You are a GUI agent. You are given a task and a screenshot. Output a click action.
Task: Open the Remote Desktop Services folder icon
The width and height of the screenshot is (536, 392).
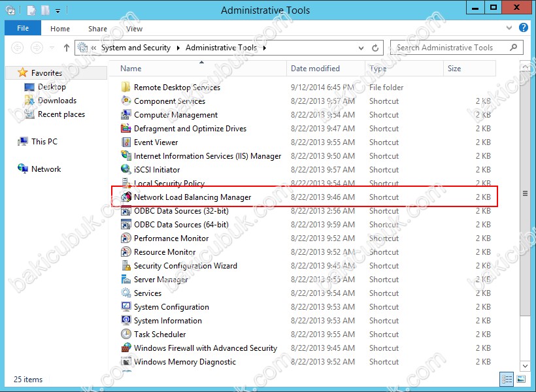click(126, 87)
